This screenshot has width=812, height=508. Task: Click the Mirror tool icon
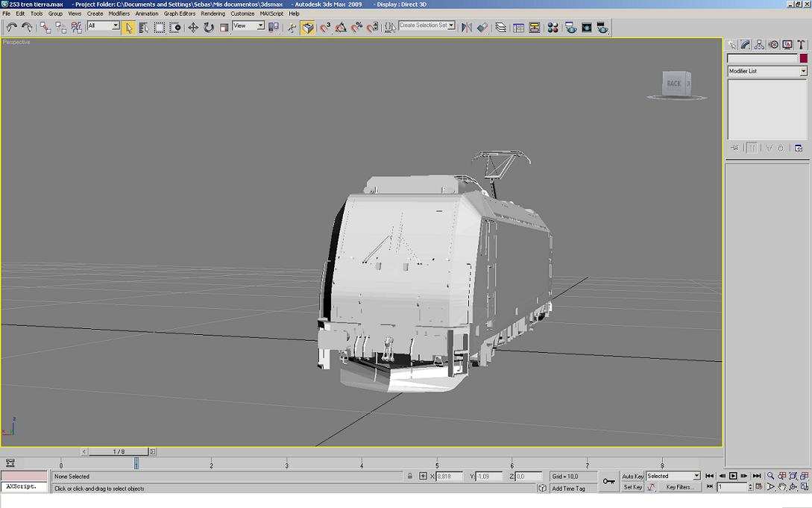tap(467, 28)
